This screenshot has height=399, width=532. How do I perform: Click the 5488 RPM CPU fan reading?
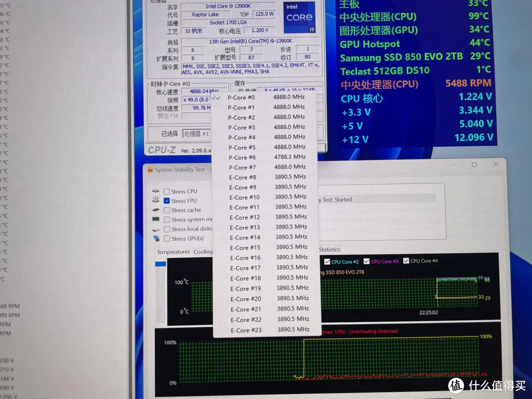(x=468, y=83)
